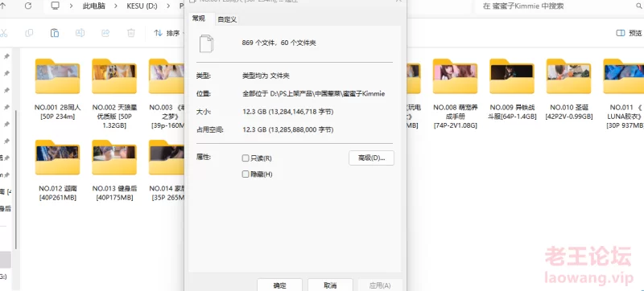Click the 占用空间 value 13,285,888,000 字节
644x291 pixels.
pyautogui.click(x=288, y=130)
